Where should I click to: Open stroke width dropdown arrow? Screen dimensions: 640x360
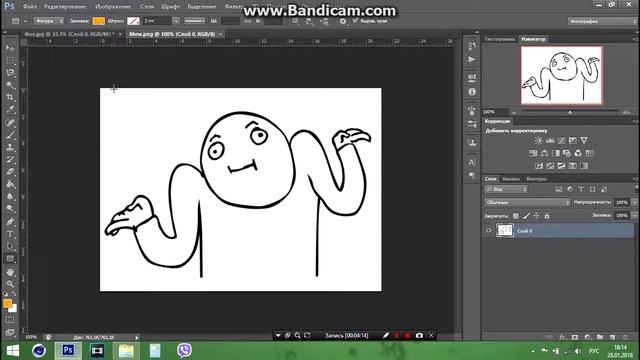click(x=176, y=21)
